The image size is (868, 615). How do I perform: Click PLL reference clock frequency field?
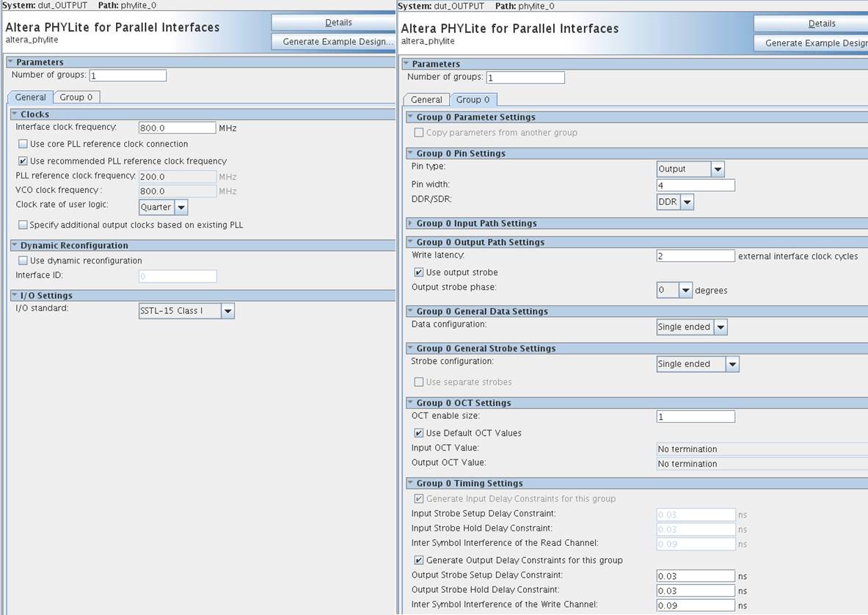[x=178, y=177]
